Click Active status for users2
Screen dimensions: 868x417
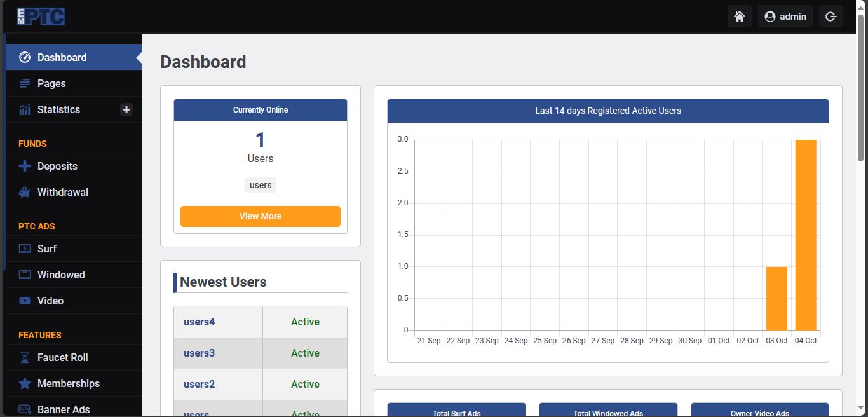(x=305, y=384)
